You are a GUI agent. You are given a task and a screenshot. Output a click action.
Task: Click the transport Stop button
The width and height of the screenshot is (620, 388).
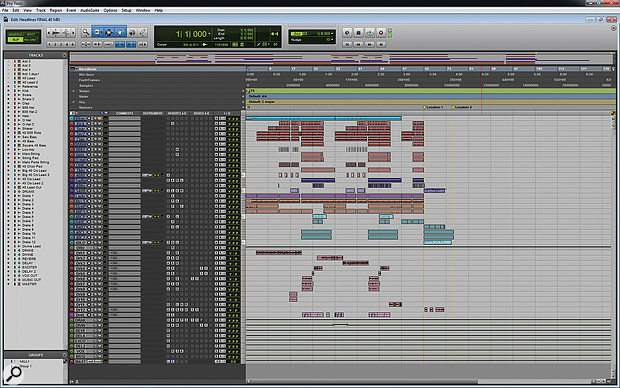coord(358,33)
